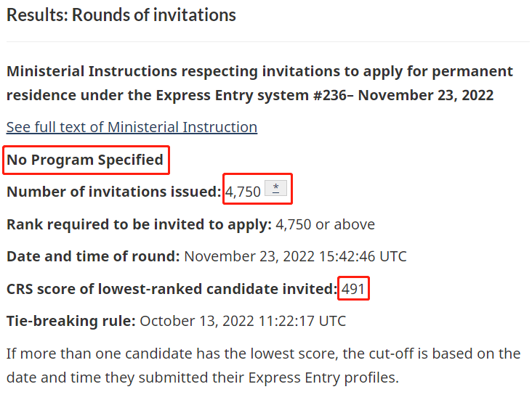532x400 pixels.
Task: Open the full text of Ministerial Instruction link
Action: pos(132,127)
